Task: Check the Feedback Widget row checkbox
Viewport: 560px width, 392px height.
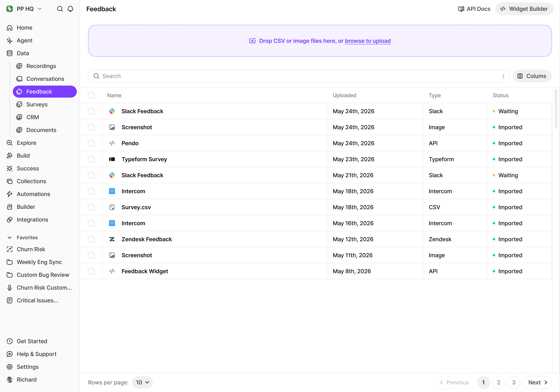Action: tap(91, 271)
